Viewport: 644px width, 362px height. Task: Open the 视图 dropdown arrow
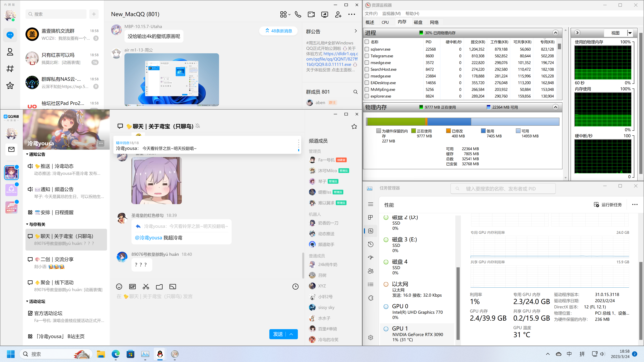[630, 33]
